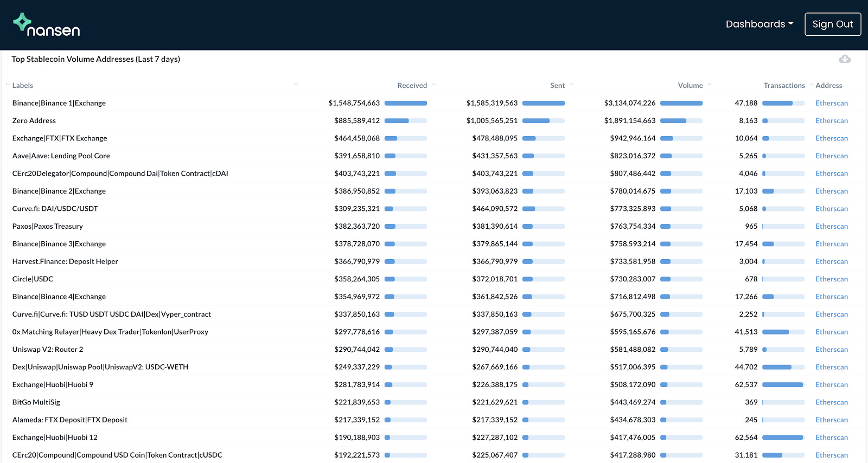
Task: Click volume value $3,134,074,226
Action: click(630, 103)
